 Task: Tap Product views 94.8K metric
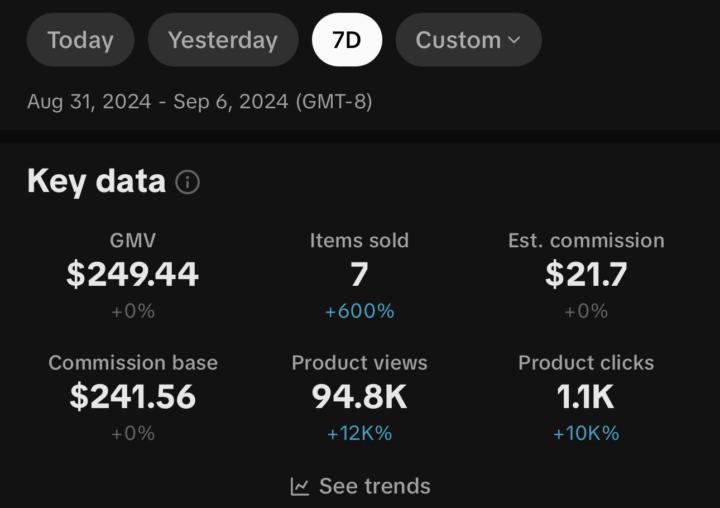point(359,397)
